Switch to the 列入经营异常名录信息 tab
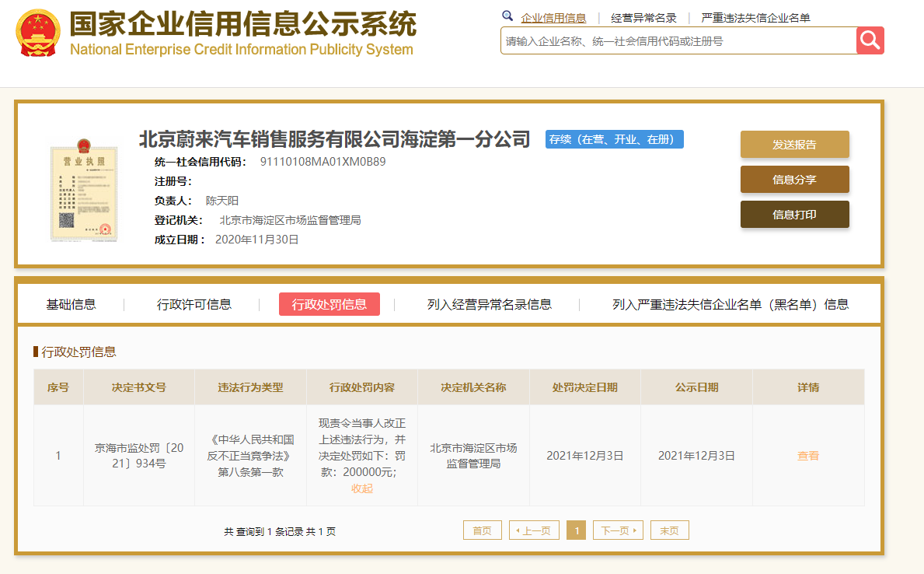This screenshot has height=574, width=924. 489,304
